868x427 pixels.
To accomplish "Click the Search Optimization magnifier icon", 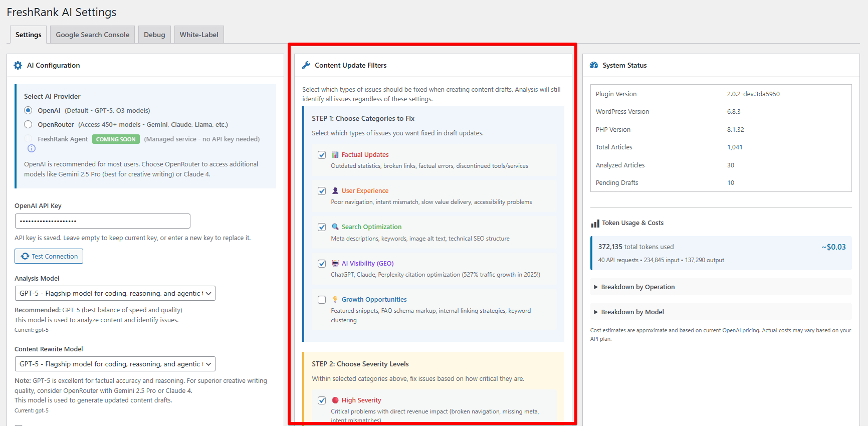I will [x=335, y=227].
